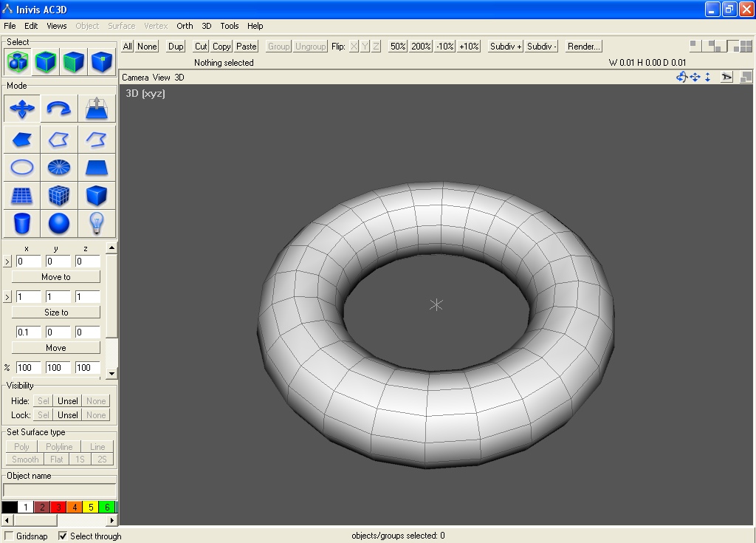756x543 pixels.
Task: Click the side panel scroll down arrow
Action: click(x=112, y=374)
